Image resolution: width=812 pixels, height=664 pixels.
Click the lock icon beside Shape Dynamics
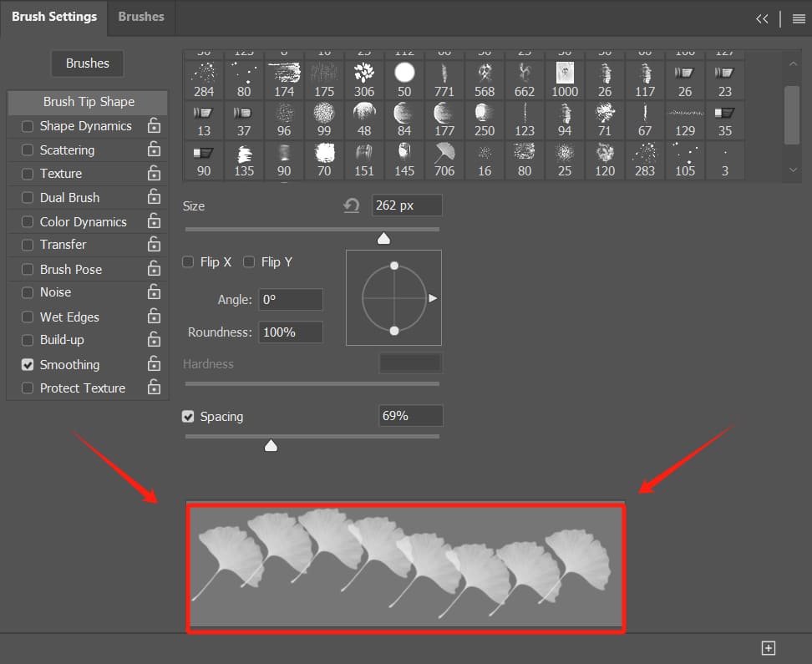click(x=154, y=126)
